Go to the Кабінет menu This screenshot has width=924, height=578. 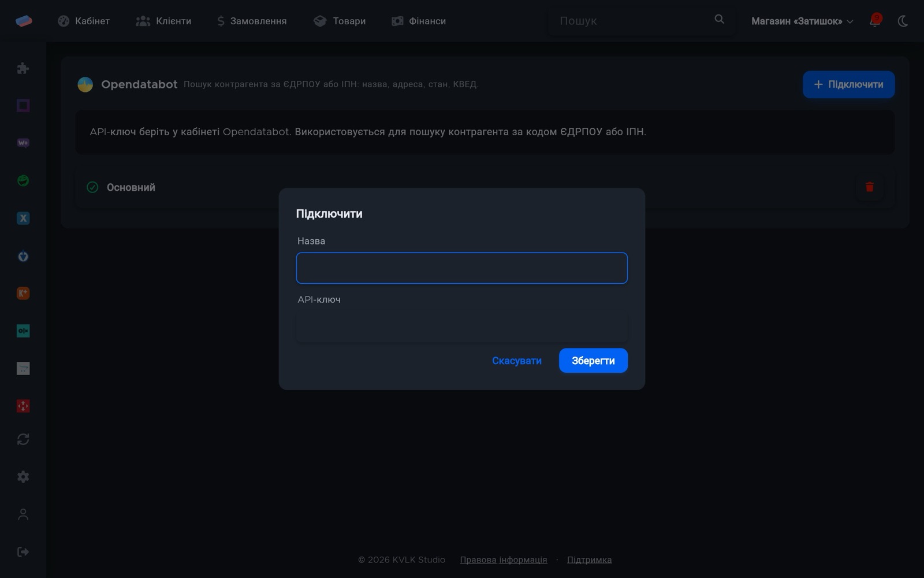click(x=84, y=21)
